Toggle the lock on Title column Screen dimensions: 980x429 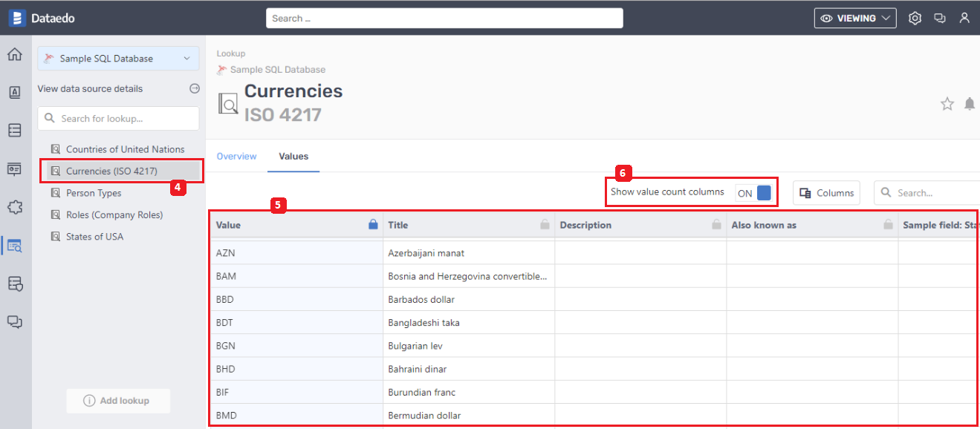tap(545, 225)
